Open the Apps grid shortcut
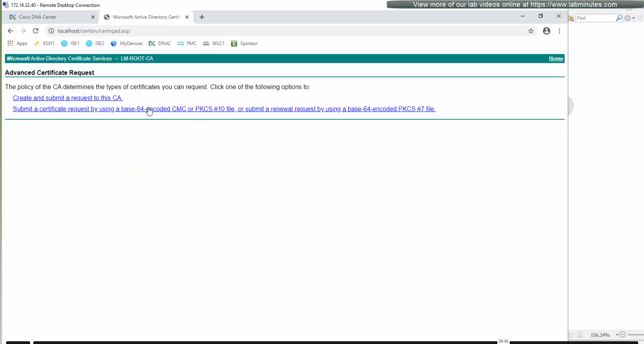644x344 pixels. [17, 43]
